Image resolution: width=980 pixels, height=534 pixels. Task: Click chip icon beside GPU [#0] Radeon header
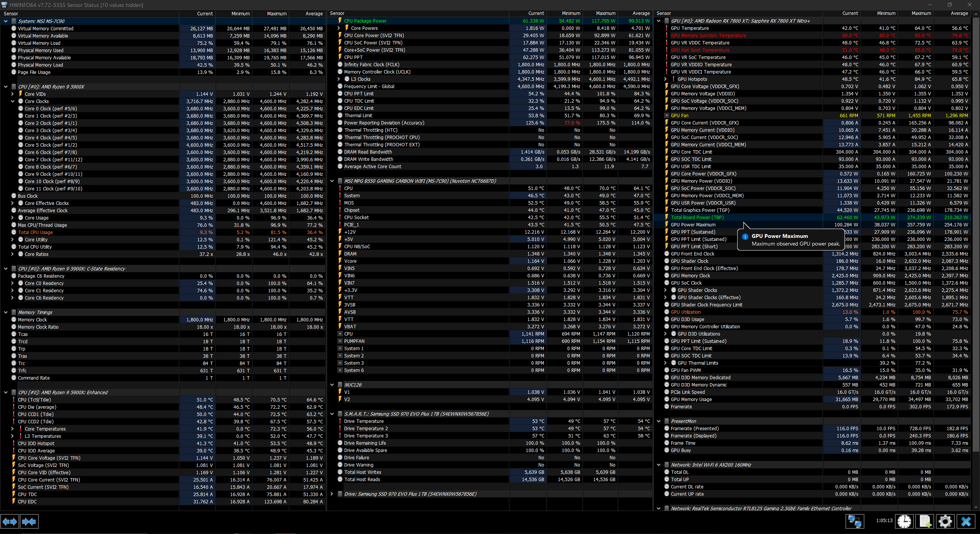point(667,21)
